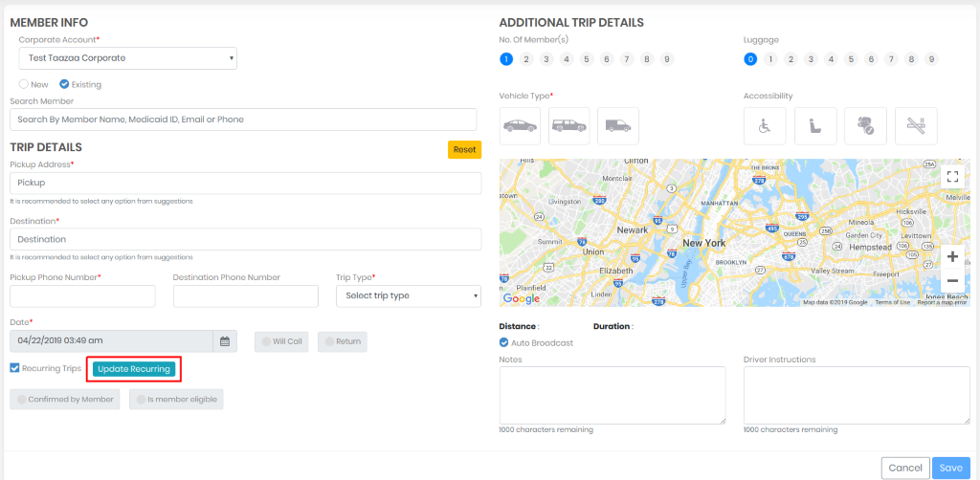Toggle the Auto Broadcast checkbox
The width and height of the screenshot is (980, 480).
(x=503, y=342)
